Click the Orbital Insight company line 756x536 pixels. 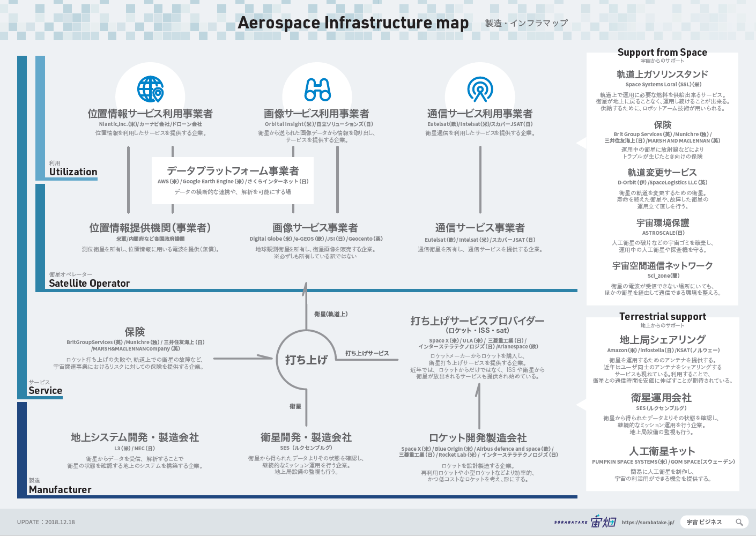point(319,124)
